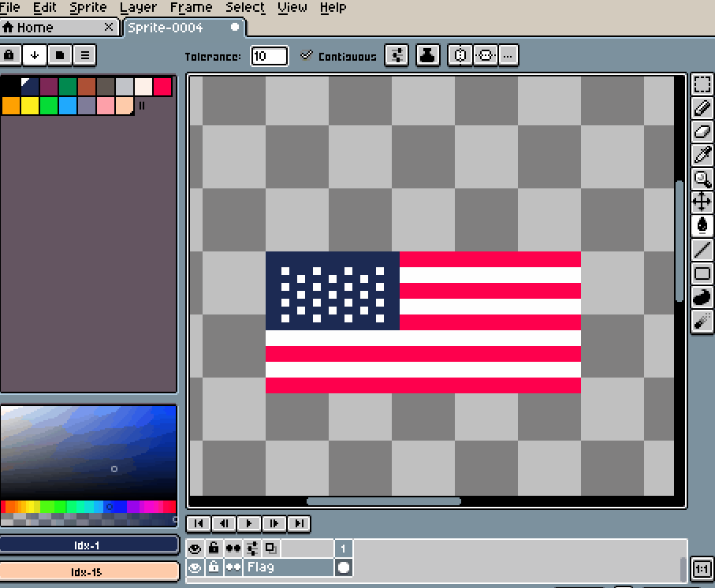Play the animation
This screenshot has height=588, width=715.
(x=249, y=523)
